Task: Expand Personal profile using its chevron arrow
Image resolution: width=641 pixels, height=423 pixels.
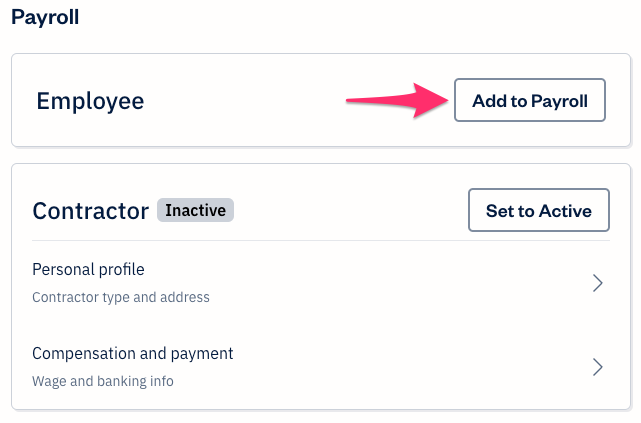Action: [597, 283]
